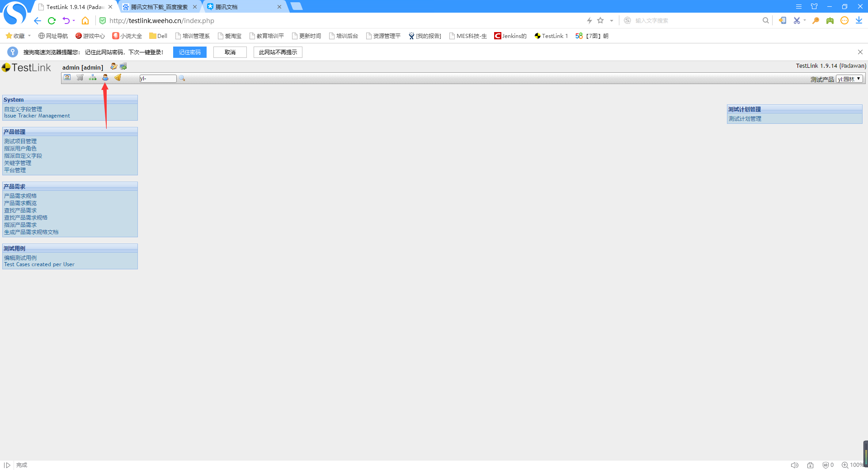This screenshot has width=868, height=470.
Task: Open the 测试项目管理 link
Action: click(x=20, y=141)
